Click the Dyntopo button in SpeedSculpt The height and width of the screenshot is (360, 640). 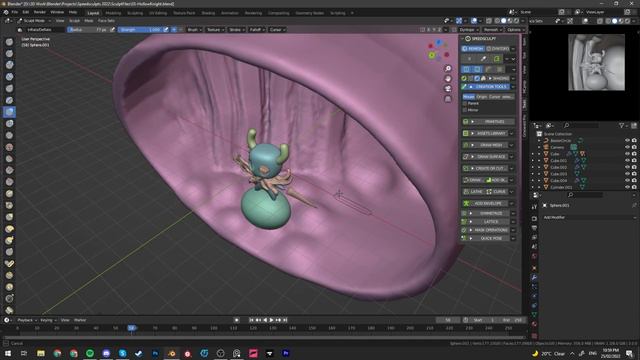[x=498, y=49]
